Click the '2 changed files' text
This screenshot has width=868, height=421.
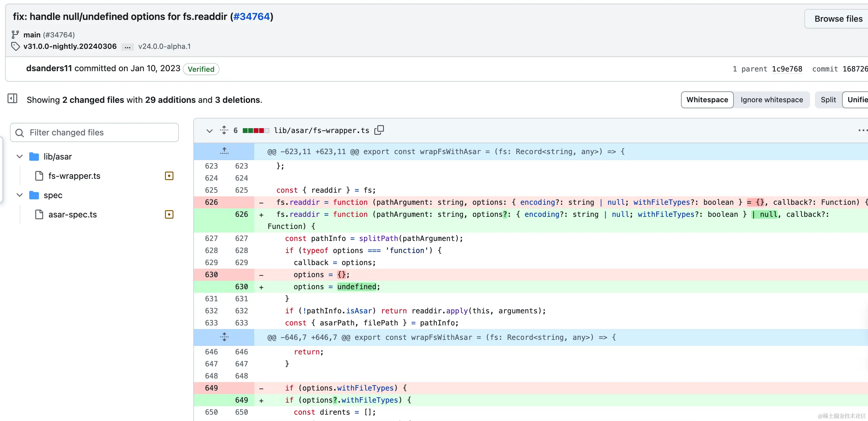(x=93, y=100)
